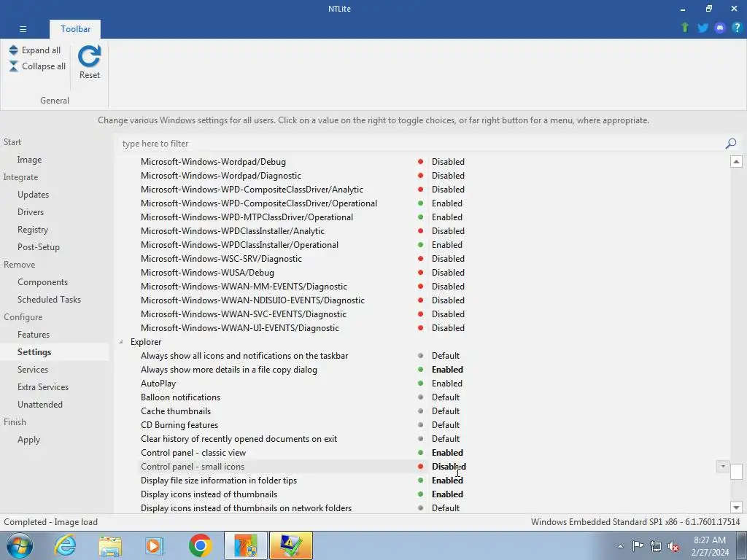747x560 pixels.
Task: Open dropdown menu for Control panel small icons
Action: click(x=723, y=466)
